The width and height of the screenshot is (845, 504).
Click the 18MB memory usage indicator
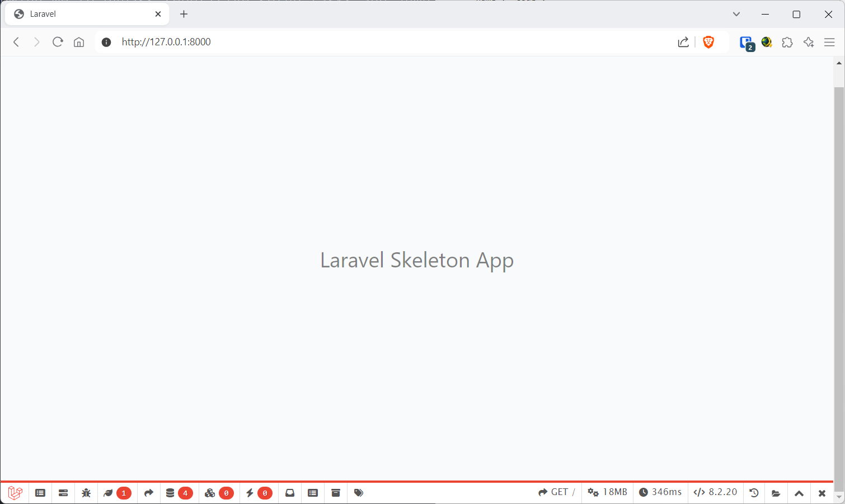[607, 492]
